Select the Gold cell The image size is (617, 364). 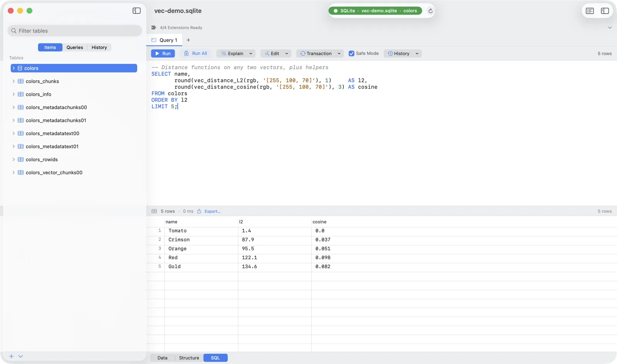201,267
